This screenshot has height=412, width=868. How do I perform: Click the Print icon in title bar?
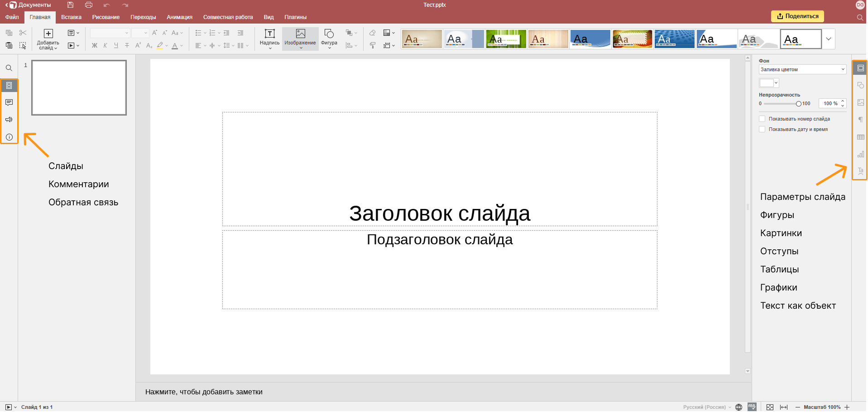coord(89,5)
